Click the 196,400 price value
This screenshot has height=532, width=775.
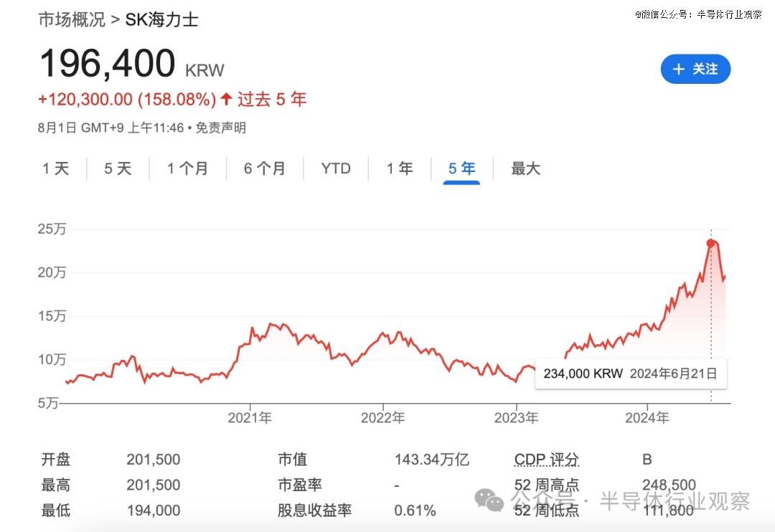tap(107, 63)
